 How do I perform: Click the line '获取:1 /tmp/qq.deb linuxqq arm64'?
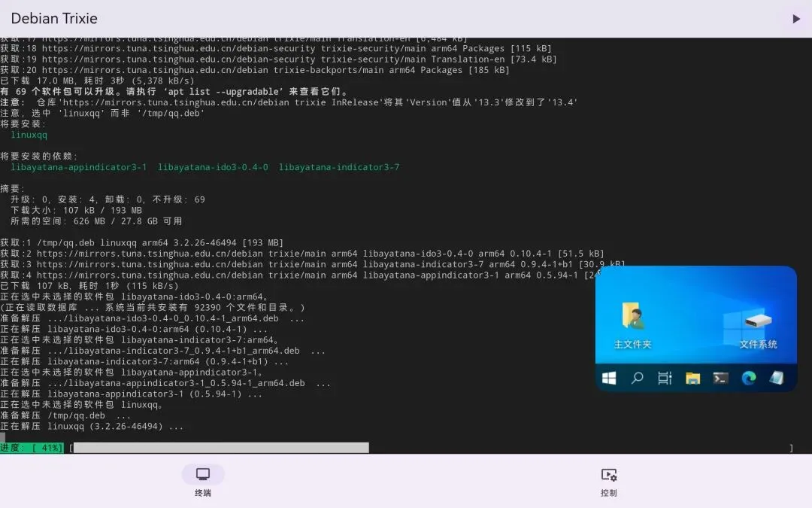coord(142,242)
